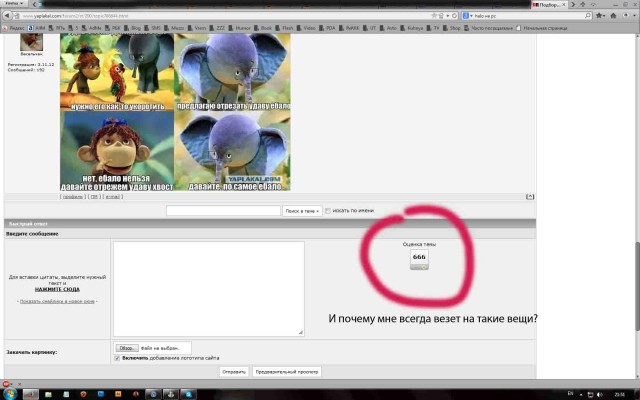Screen dimensions: 640x400
Task: Click the 'НАЖМИТЕ СЮДА' quote link
Action: (x=57, y=289)
